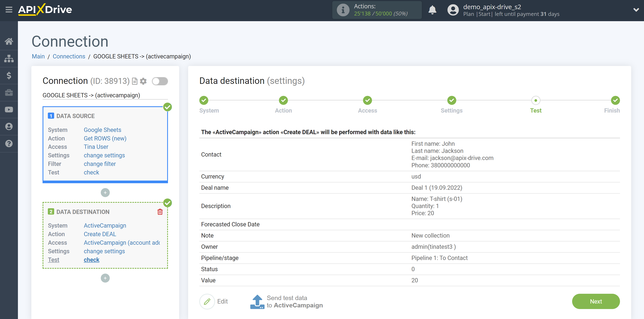Click the jackson@apix-drive.com email text
Screen dimensions: 644x319
click(462, 158)
